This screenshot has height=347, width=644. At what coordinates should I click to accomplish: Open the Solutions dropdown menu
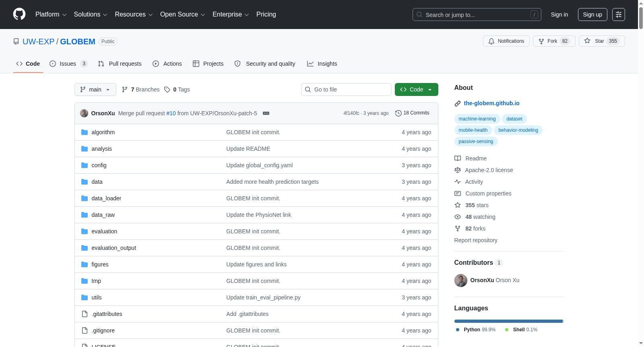91,15
